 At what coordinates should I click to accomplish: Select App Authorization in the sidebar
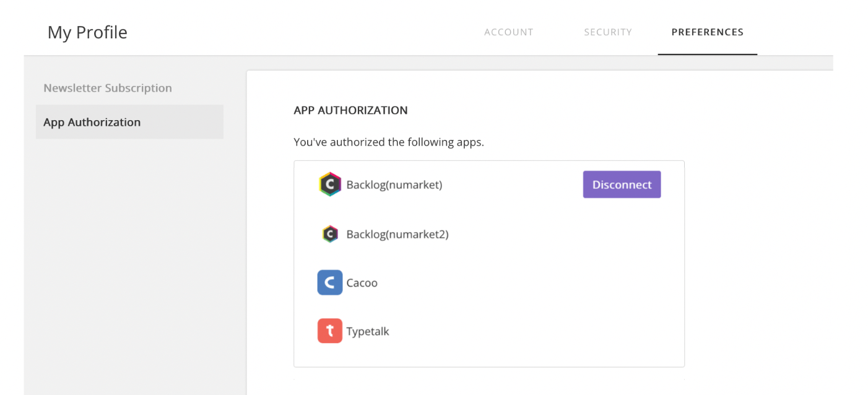92,122
